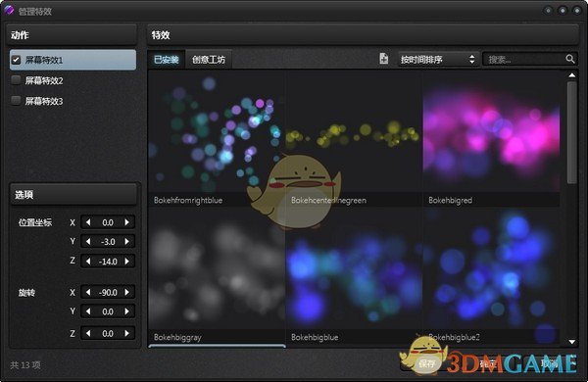Decrease rotation Z value

click(88, 333)
